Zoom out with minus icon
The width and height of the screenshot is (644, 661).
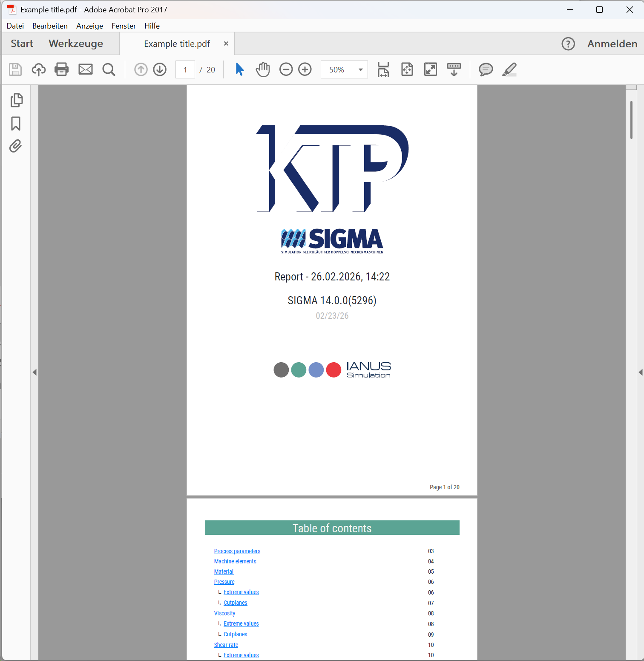click(286, 69)
